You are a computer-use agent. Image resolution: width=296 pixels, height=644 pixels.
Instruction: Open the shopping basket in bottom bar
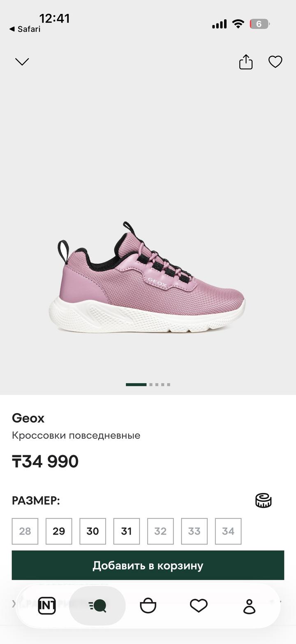[x=148, y=606]
